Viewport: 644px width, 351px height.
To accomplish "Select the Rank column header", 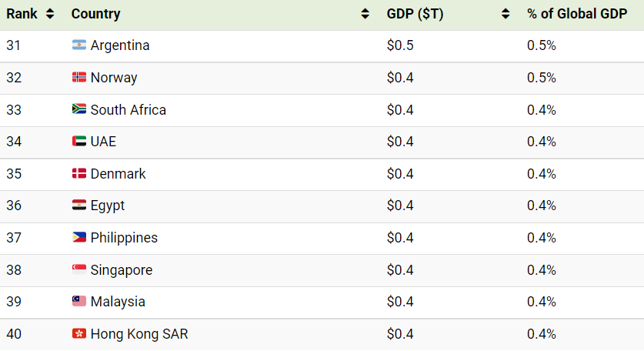I will (22, 14).
